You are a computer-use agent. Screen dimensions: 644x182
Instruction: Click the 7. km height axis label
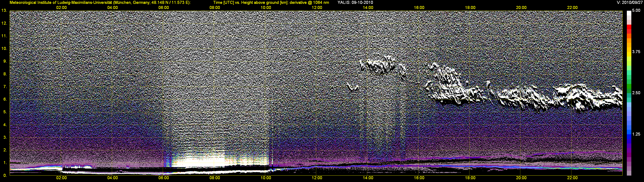(5, 87)
